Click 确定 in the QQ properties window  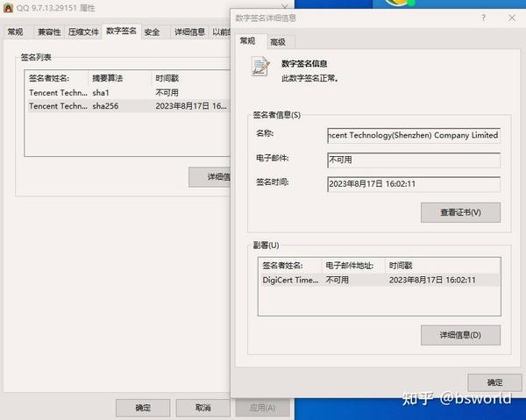pos(143,408)
